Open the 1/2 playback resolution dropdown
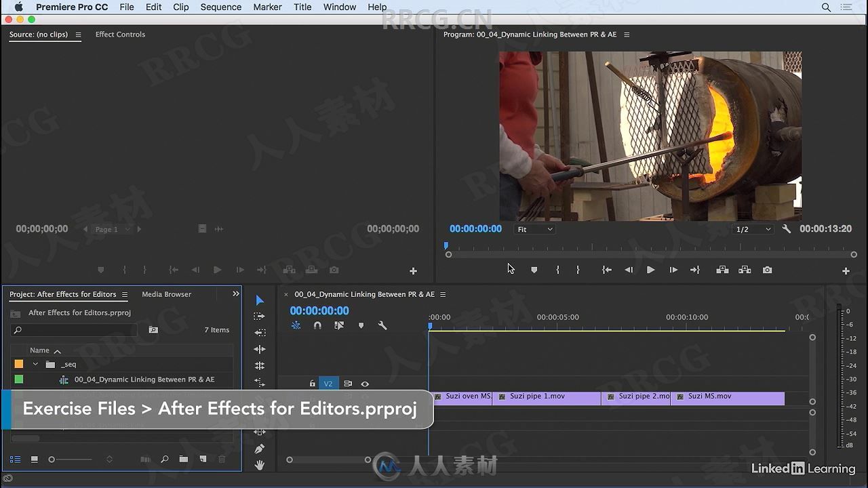Image resolution: width=868 pixels, height=488 pixels. click(753, 229)
